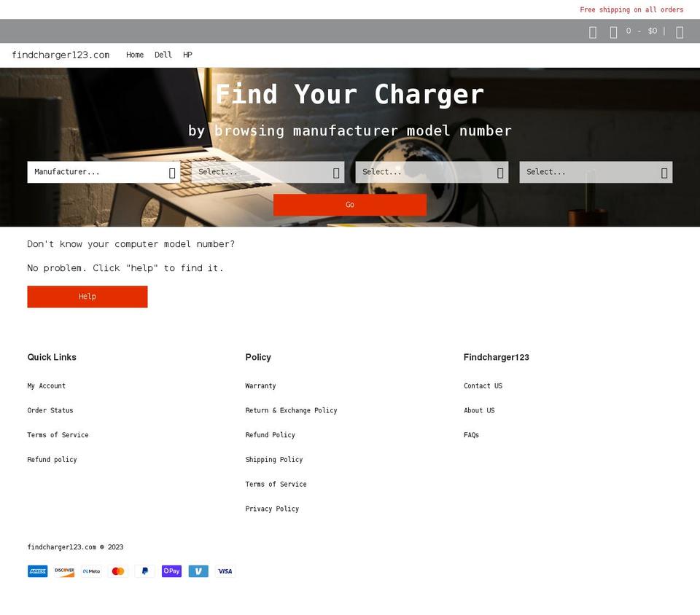
Task: Click the Mastercard payment icon
Action: (x=118, y=571)
